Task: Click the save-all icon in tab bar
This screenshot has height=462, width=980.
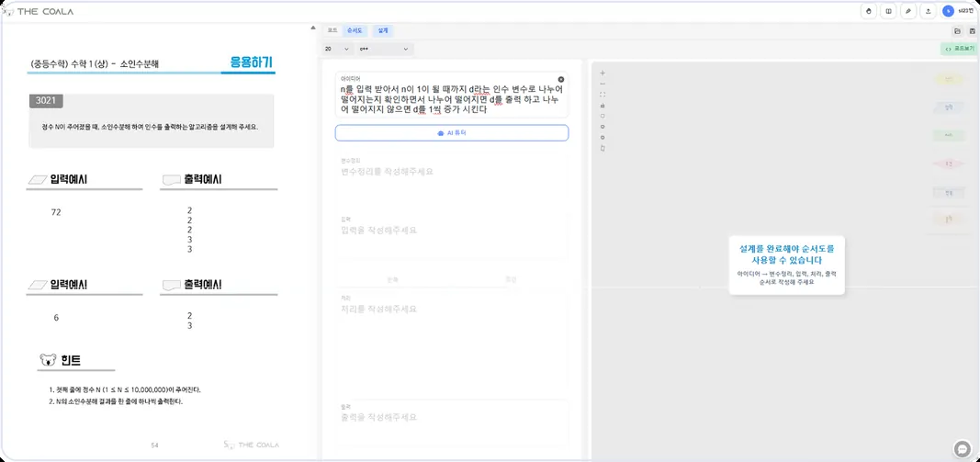Action: pos(958,30)
